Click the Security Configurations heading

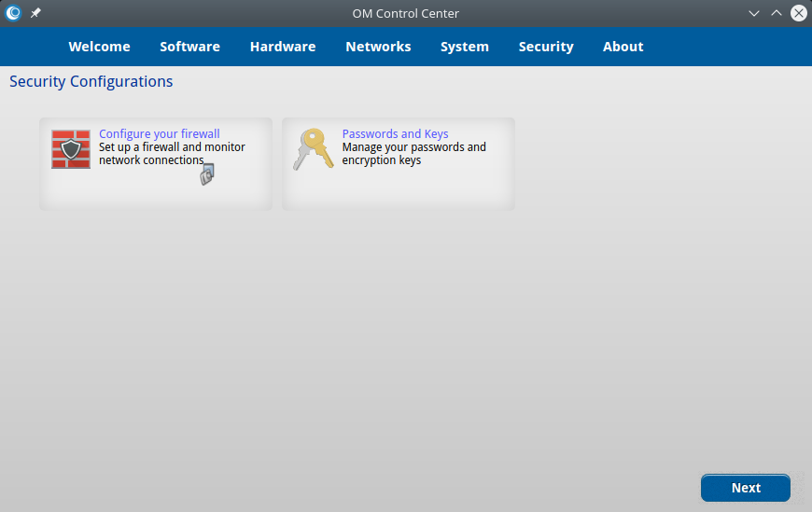[x=91, y=81]
